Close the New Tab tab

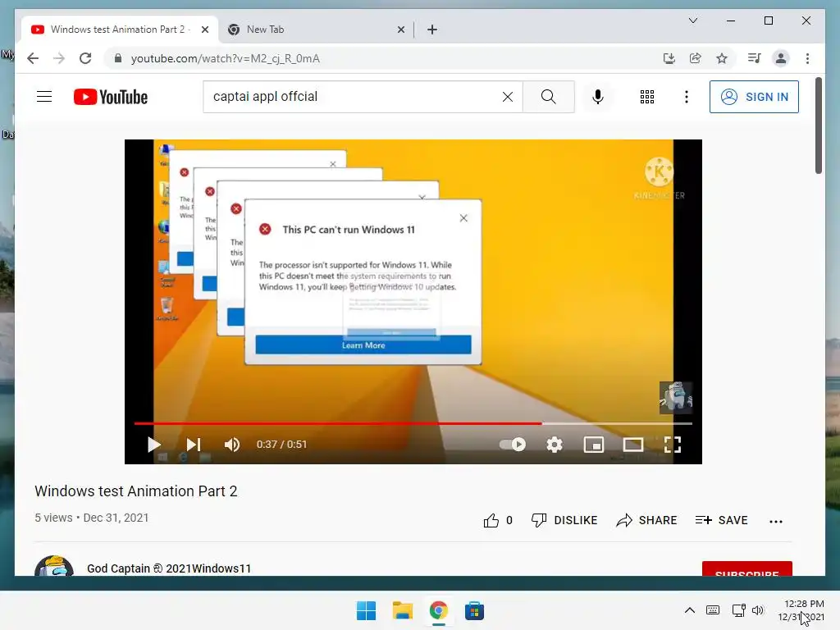[400, 30]
